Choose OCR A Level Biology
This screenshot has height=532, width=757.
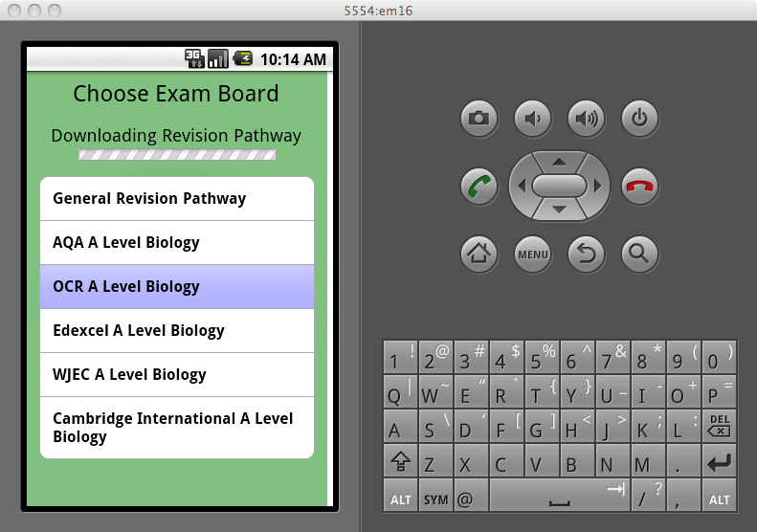click(177, 287)
